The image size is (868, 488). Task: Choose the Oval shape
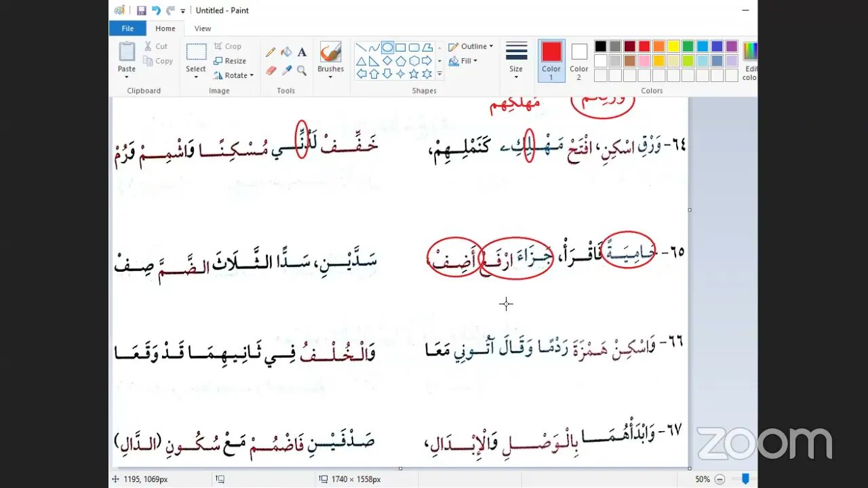pos(387,47)
